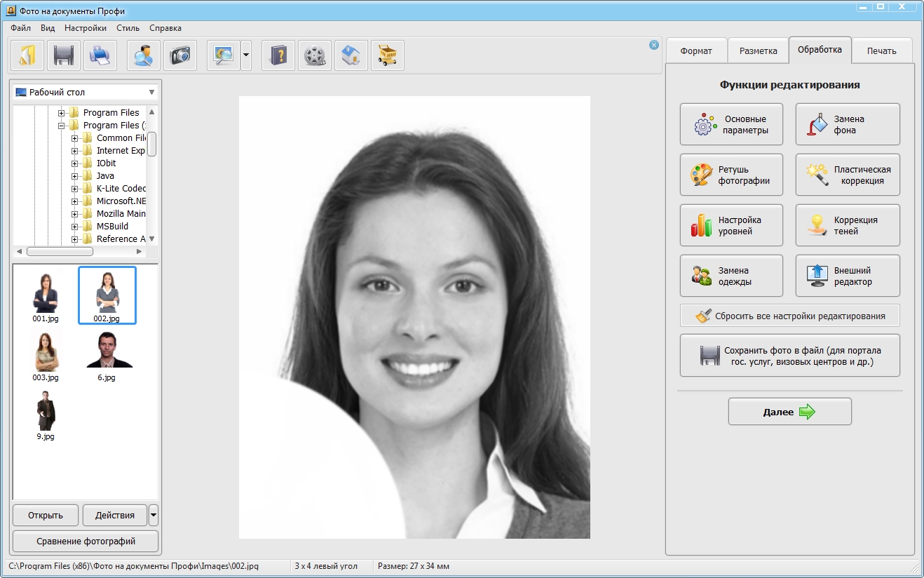Click the film reel video icon

(315, 55)
